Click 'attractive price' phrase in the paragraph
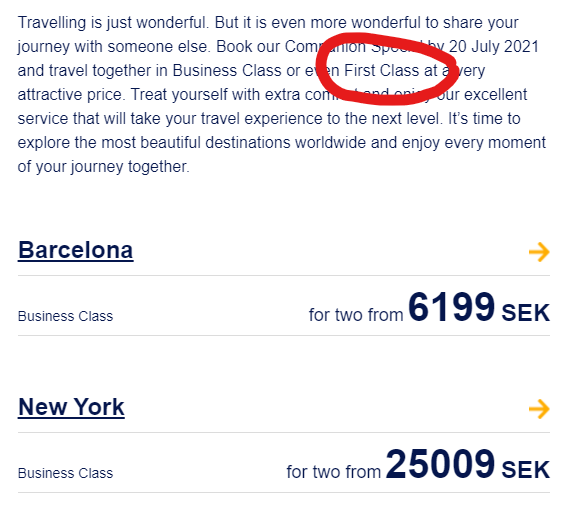Screen dimensions: 583x530 pos(70,94)
